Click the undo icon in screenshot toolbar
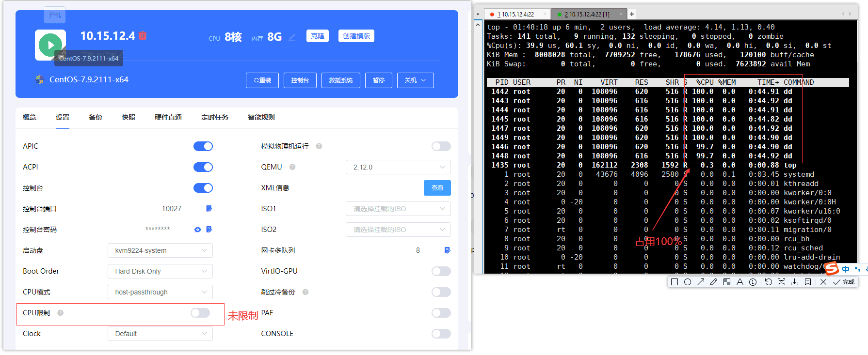 (x=769, y=282)
